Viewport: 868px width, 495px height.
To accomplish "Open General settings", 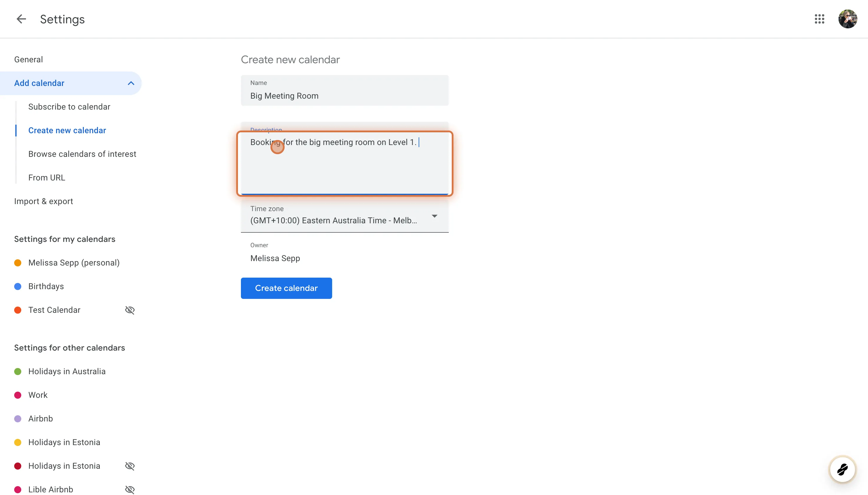I will (29, 59).
